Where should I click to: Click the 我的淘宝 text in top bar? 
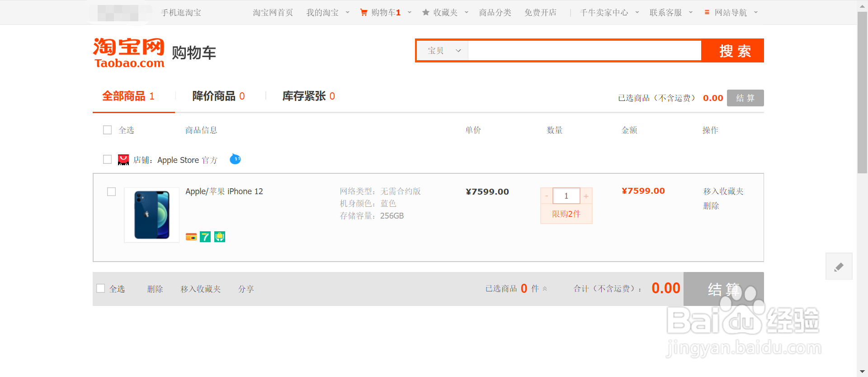tap(322, 13)
